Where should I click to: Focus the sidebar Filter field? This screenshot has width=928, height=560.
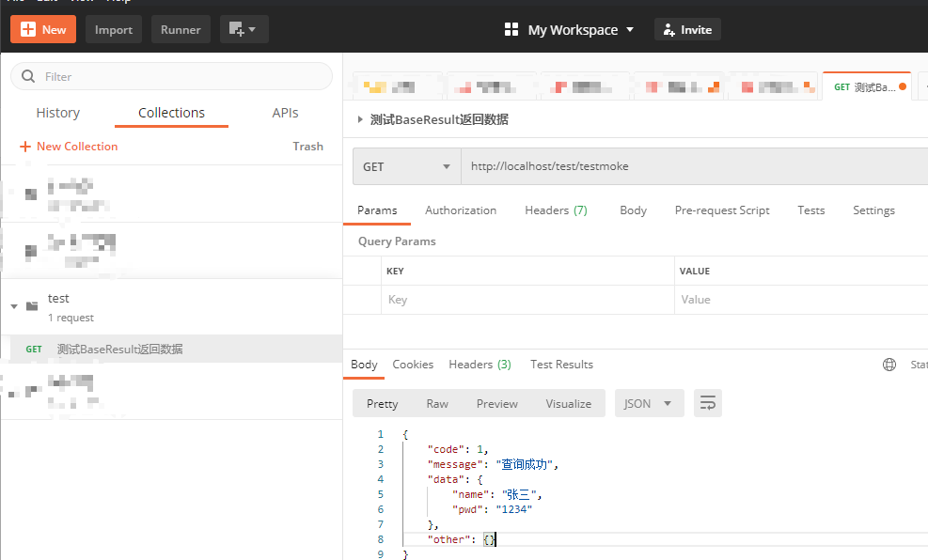coord(172,76)
